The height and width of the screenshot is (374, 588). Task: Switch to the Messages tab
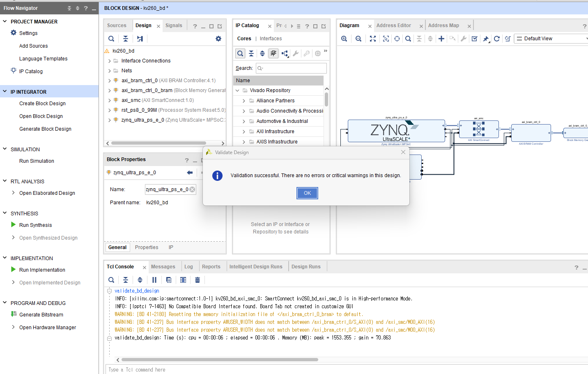(x=163, y=267)
